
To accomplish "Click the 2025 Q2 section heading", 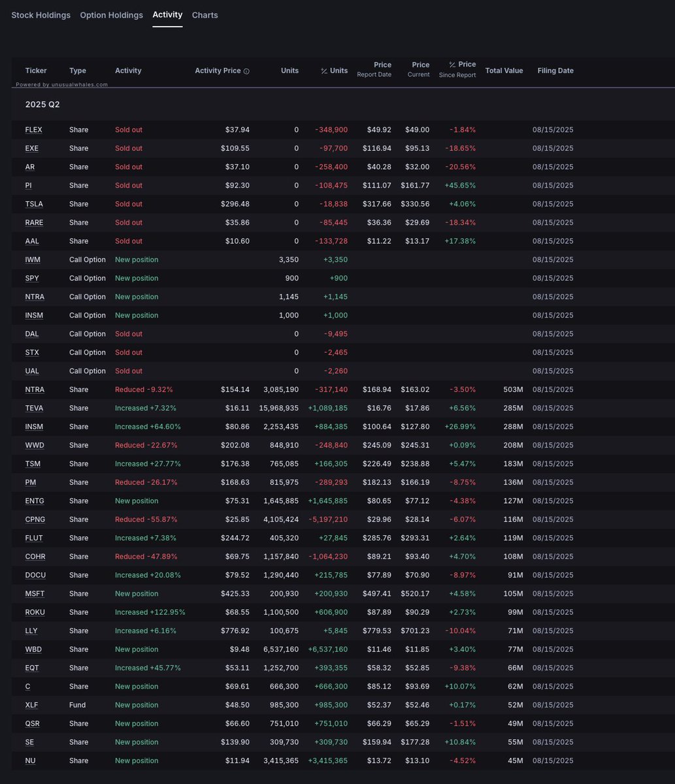I will (42, 105).
